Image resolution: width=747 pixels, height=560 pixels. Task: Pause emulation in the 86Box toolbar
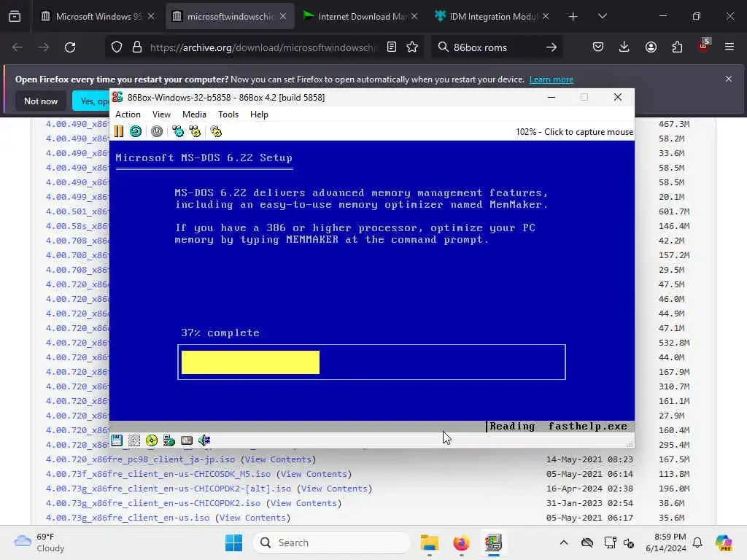click(x=119, y=131)
